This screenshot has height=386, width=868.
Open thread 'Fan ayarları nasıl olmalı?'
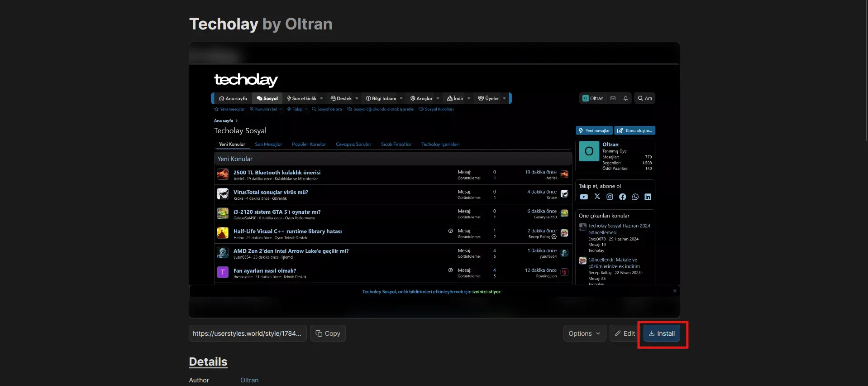click(x=265, y=271)
